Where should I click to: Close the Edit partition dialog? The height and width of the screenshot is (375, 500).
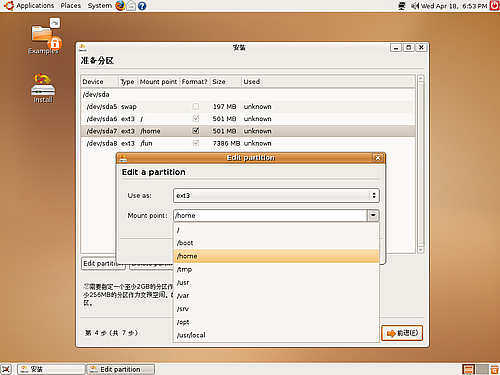(x=378, y=158)
